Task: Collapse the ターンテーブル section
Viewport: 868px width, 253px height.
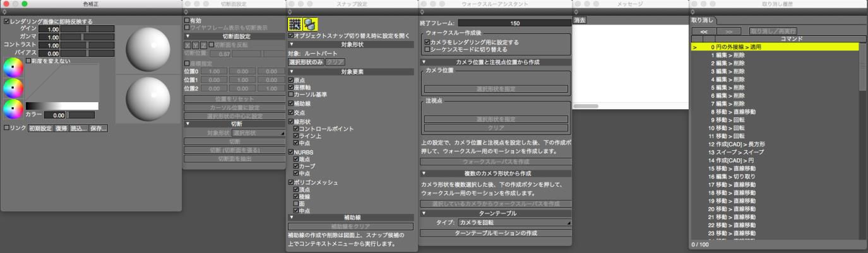Action: (x=424, y=213)
